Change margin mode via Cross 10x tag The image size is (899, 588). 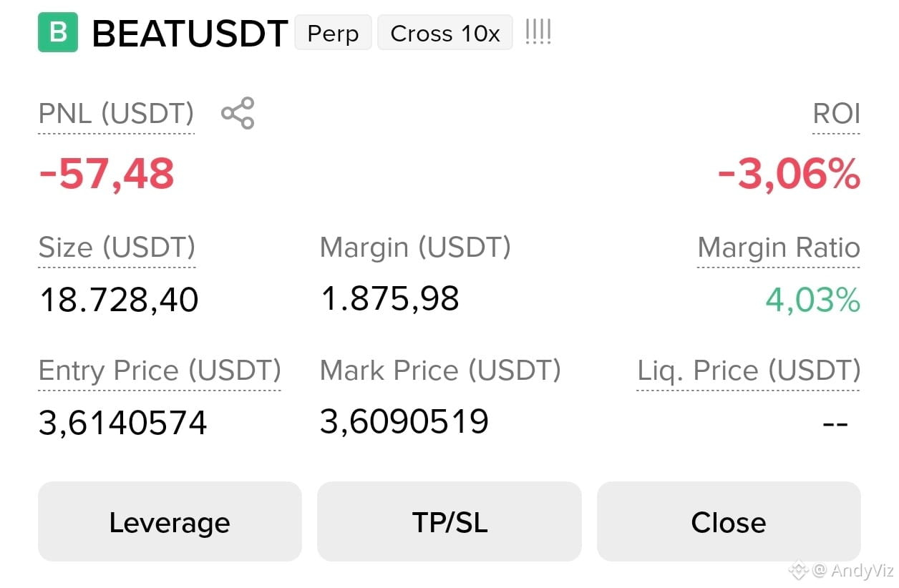[x=445, y=33]
